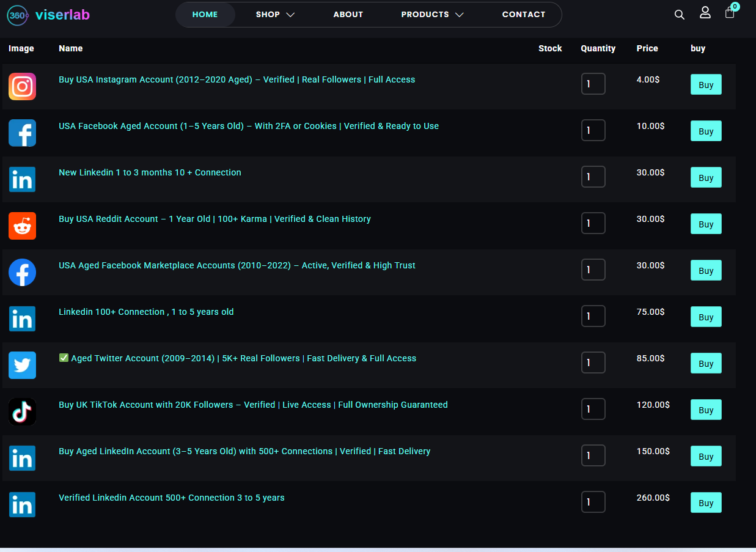Click the Facebook icon for Aged Account row

(x=23, y=133)
